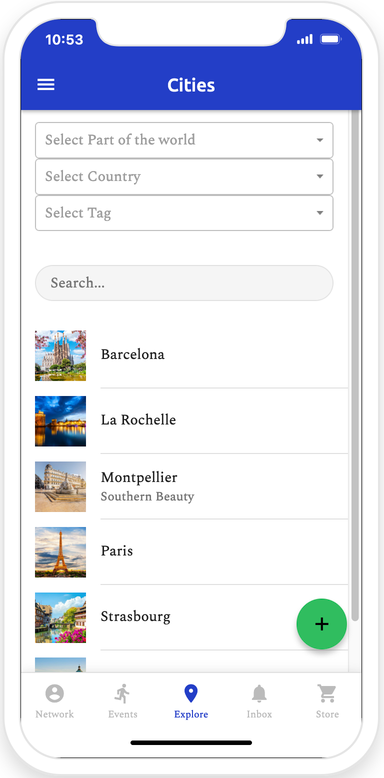
Task: Open the Barcelona city entry
Action: (191, 355)
